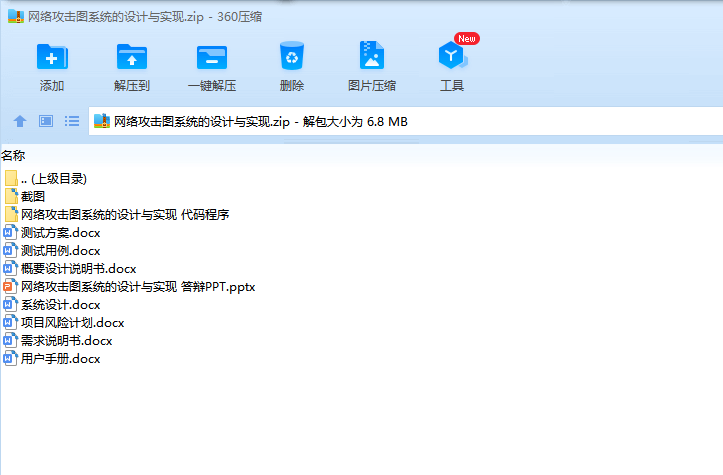Screen dimensions: 723x475
Task: Open the 工具 (Tools) icon with New badge
Action: pyautogui.click(x=453, y=55)
